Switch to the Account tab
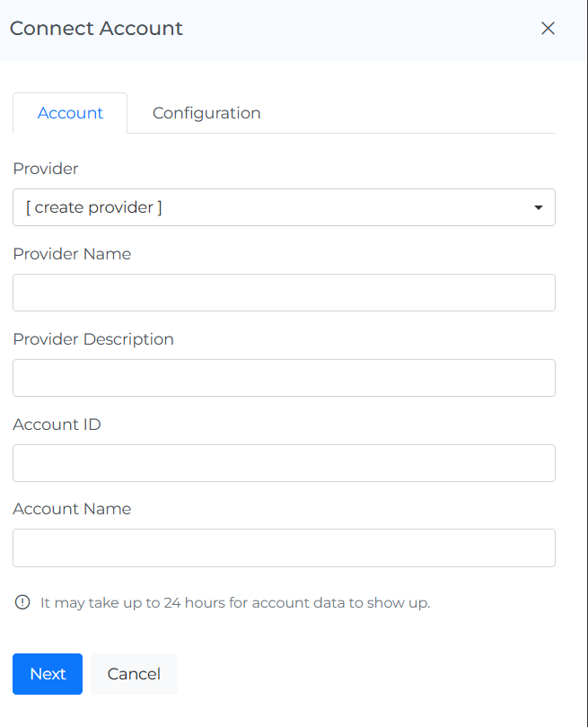The width and height of the screenshot is (588, 727). [70, 113]
